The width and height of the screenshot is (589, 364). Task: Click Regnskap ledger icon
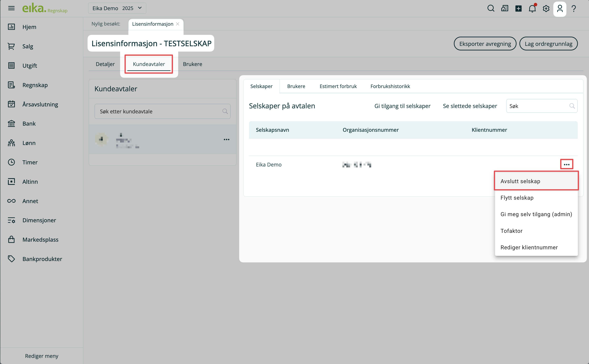[x=11, y=85]
